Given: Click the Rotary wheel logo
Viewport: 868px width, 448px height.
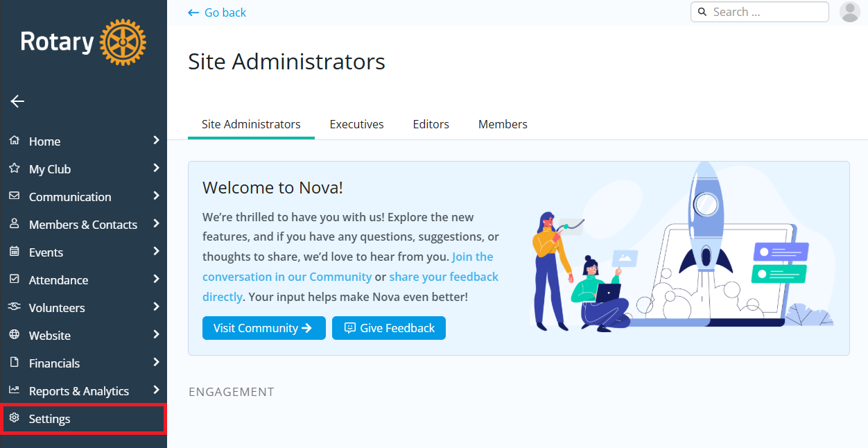Looking at the screenshot, I should 123,42.
